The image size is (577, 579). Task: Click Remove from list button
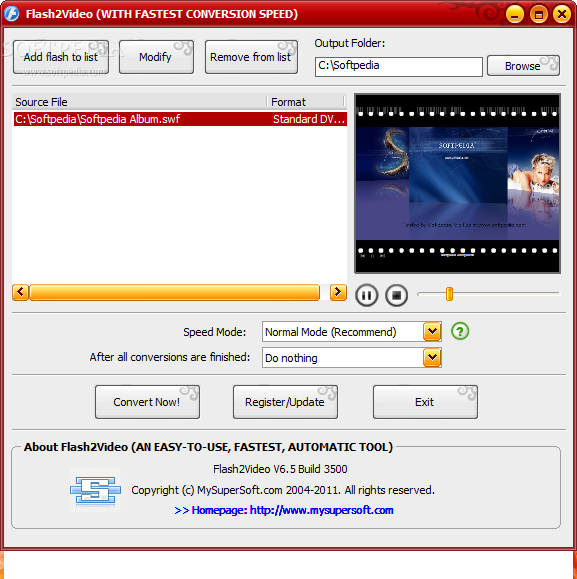tap(251, 57)
